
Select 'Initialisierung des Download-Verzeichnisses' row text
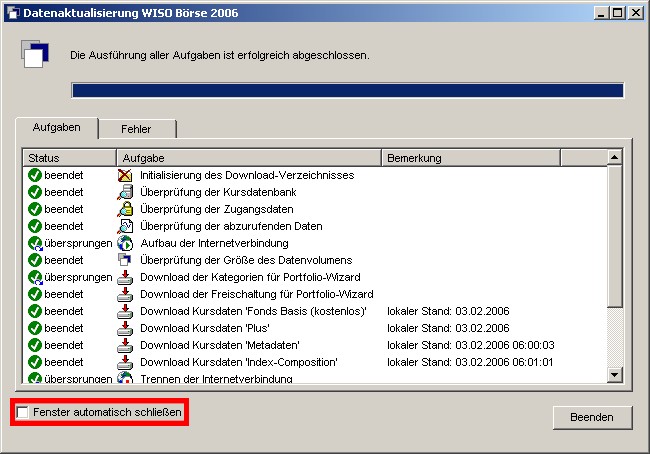[247, 175]
